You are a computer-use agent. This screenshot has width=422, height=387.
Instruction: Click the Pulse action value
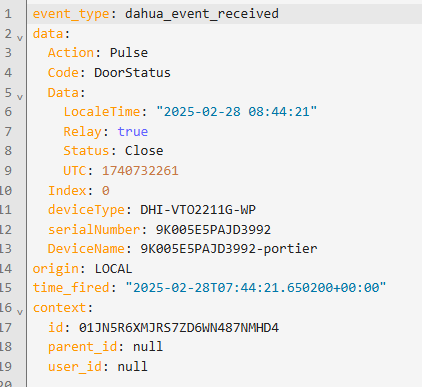tap(129, 53)
